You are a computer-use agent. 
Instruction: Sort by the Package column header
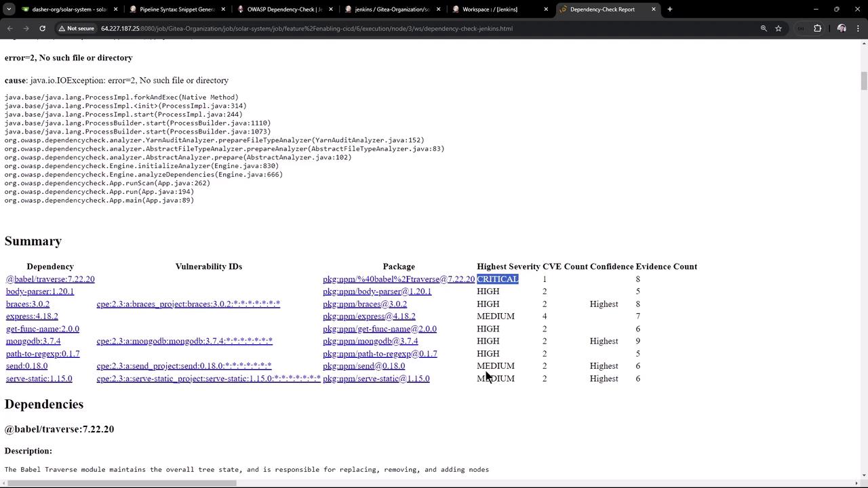[399, 266]
